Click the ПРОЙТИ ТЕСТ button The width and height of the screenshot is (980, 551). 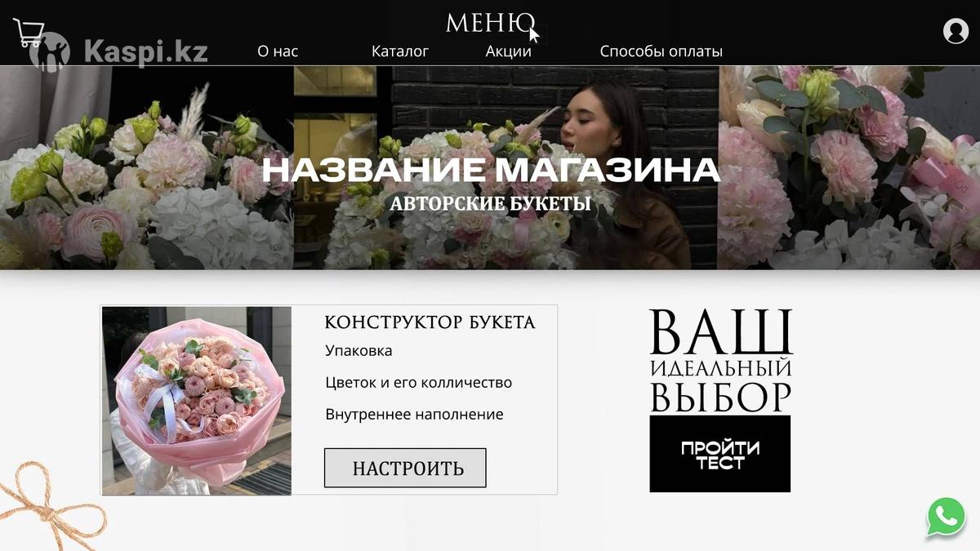tap(720, 454)
